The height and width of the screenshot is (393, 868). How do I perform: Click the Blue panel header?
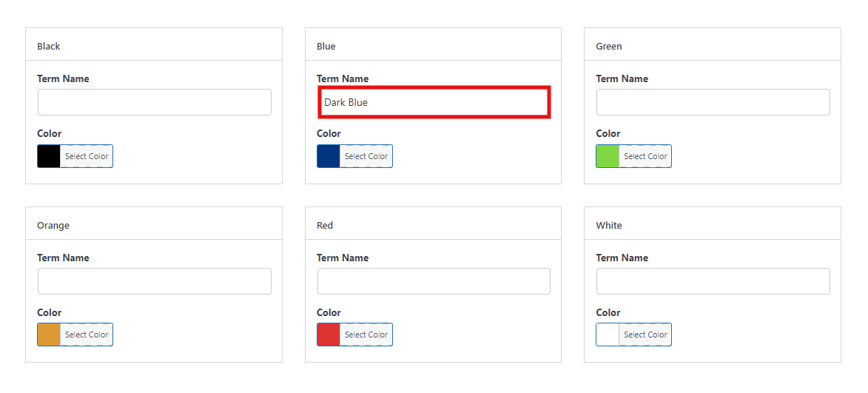coord(433,44)
